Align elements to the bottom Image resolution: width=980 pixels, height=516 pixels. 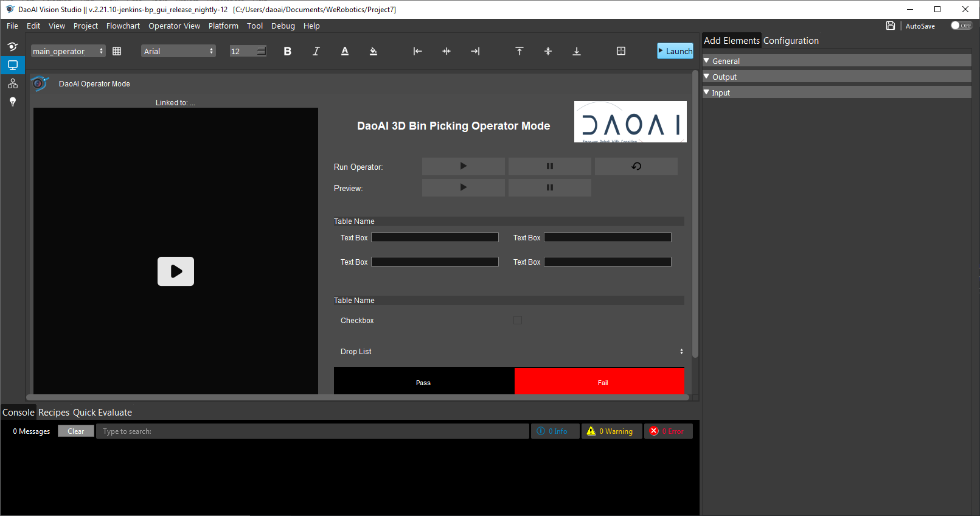point(577,51)
